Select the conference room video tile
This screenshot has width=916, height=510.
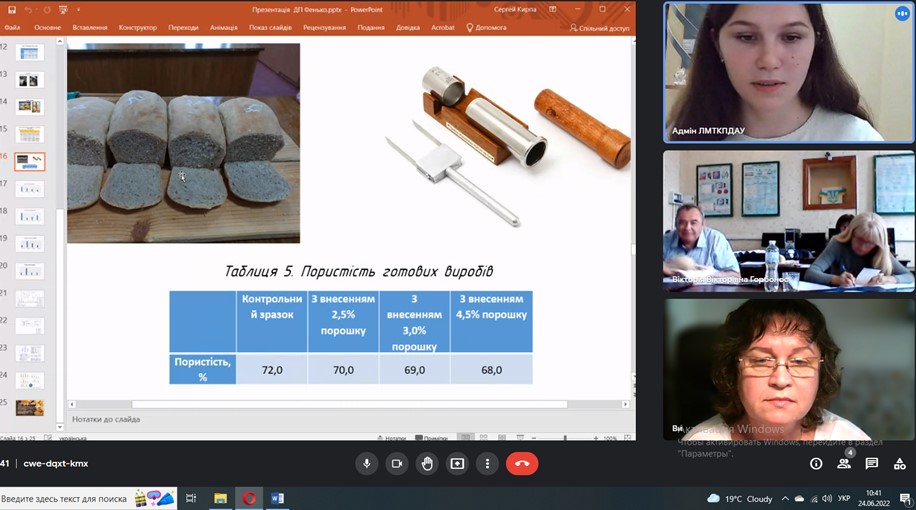(789, 221)
